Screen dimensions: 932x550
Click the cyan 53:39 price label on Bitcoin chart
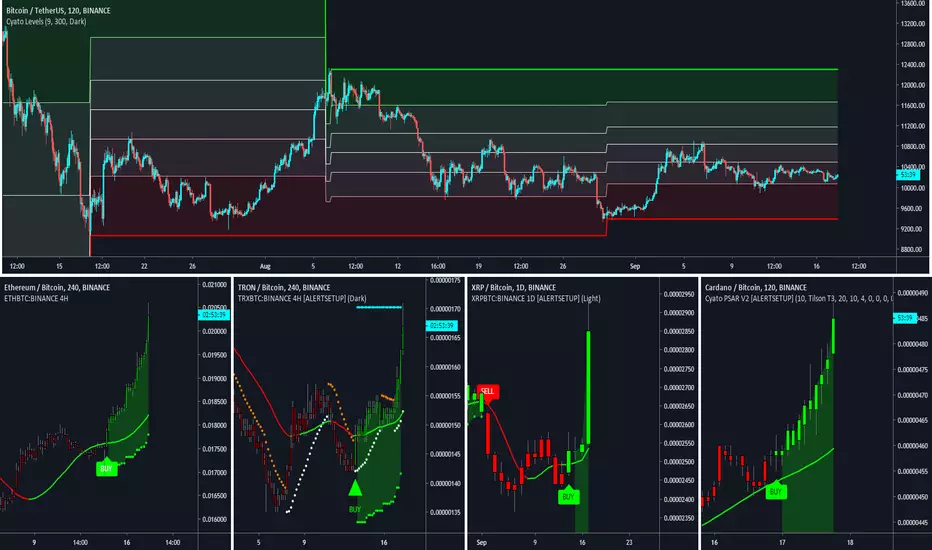(x=908, y=175)
